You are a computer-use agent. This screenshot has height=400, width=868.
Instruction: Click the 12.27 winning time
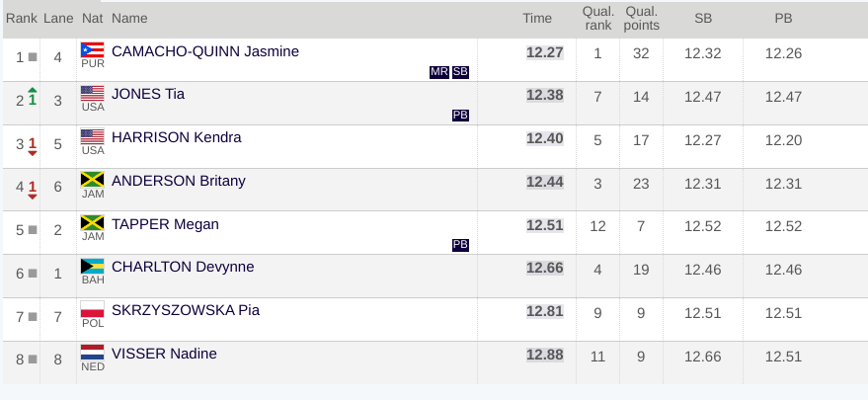[x=545, y=52]
